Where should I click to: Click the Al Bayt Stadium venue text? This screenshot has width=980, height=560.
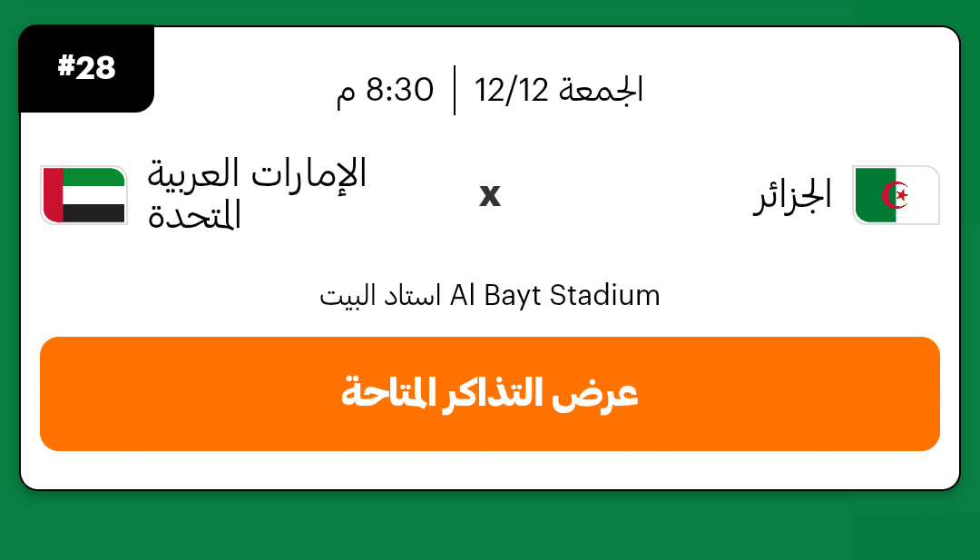555,296
